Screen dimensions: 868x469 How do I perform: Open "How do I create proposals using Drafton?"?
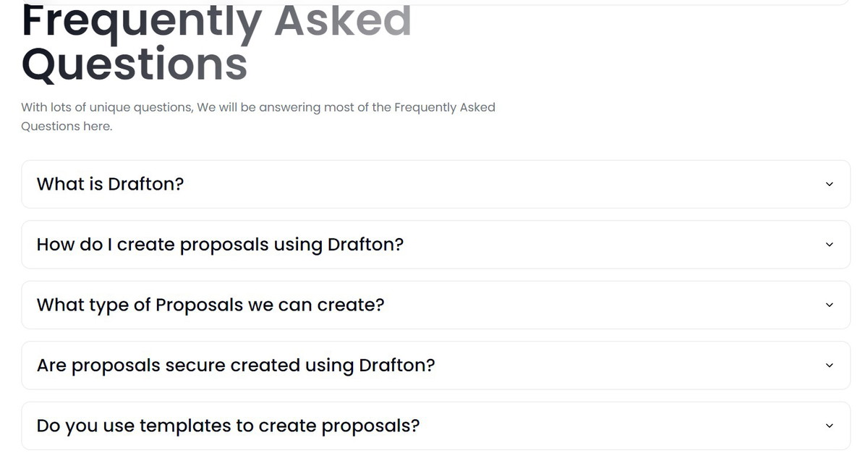[220, 245]
